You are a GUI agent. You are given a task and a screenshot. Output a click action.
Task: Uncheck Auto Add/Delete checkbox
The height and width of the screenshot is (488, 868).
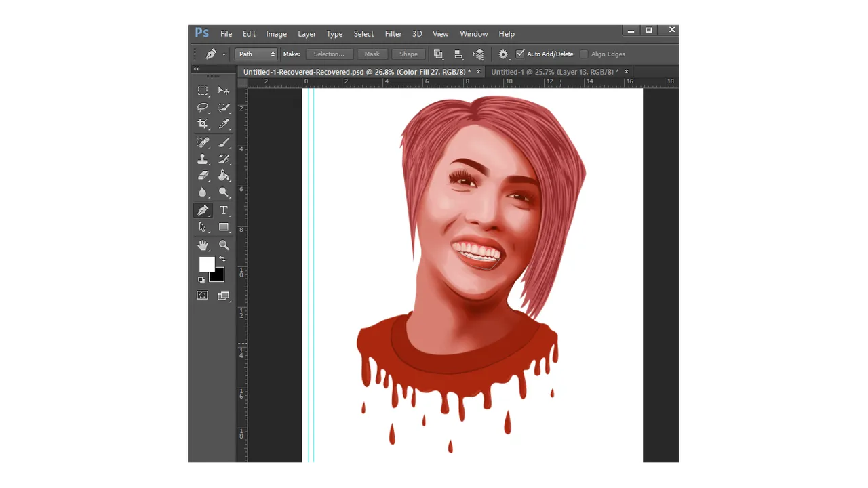[520, 54]
